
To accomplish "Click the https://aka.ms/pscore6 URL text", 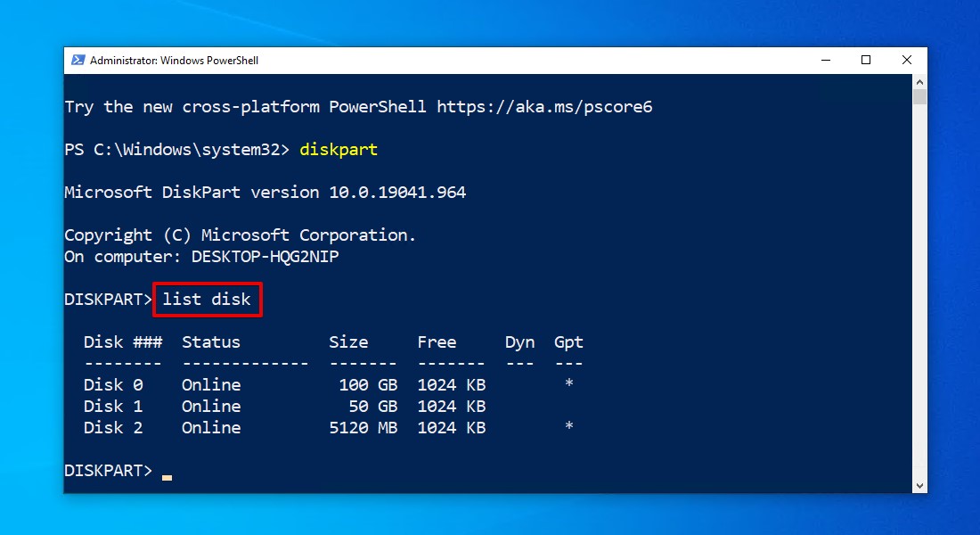I will click(544, 107).
